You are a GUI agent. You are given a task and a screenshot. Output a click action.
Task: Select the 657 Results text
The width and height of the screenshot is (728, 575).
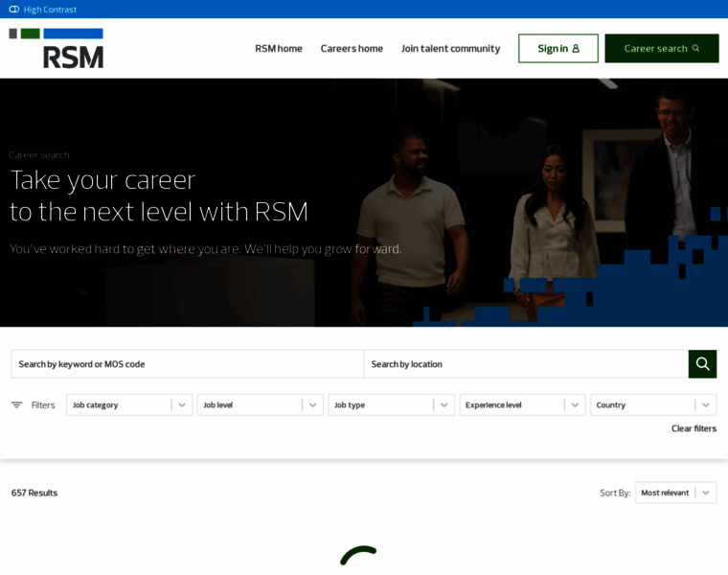coord(34,493)
